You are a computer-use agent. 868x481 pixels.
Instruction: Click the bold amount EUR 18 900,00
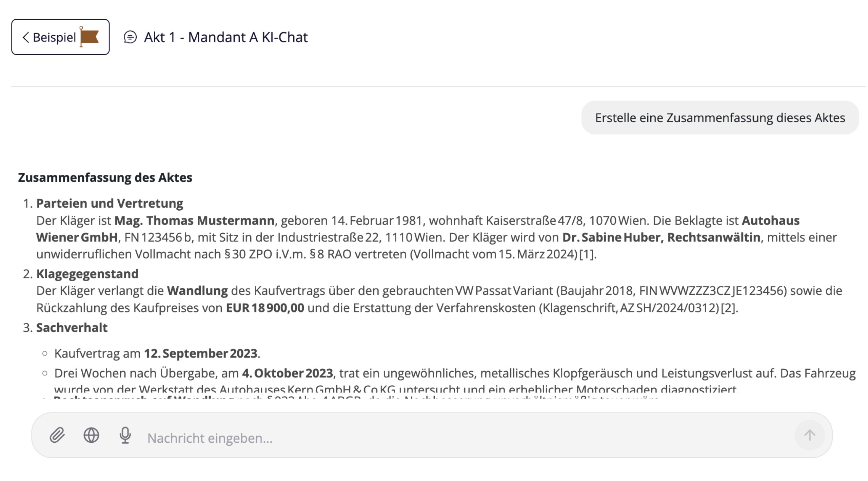[265, 308]
